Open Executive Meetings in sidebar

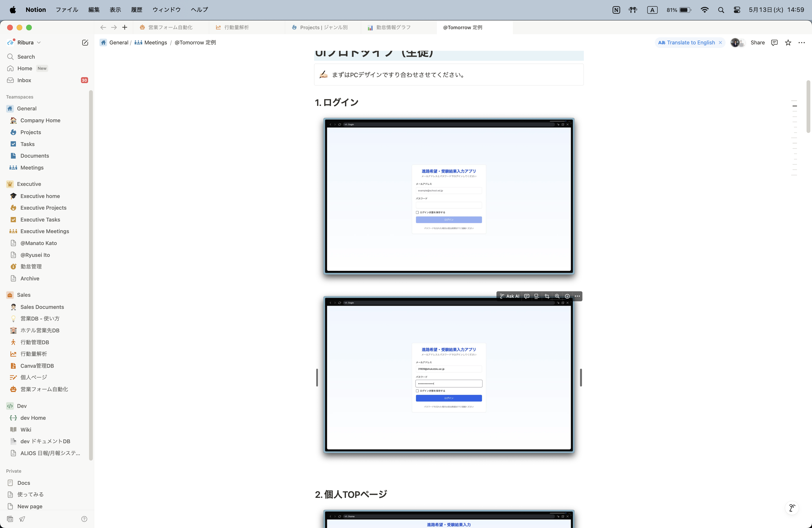pos(44,231)
